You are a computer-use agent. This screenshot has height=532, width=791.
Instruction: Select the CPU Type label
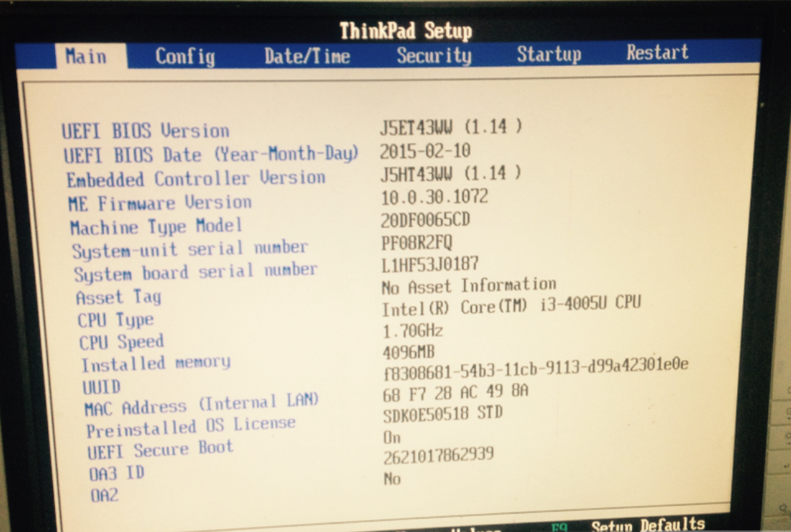click(115, 319)
